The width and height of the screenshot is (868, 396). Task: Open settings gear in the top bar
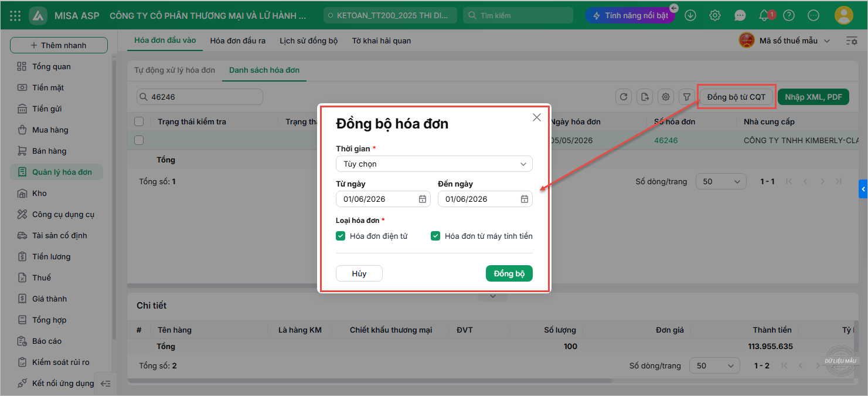pyautogui.click(x=715, y=16)
